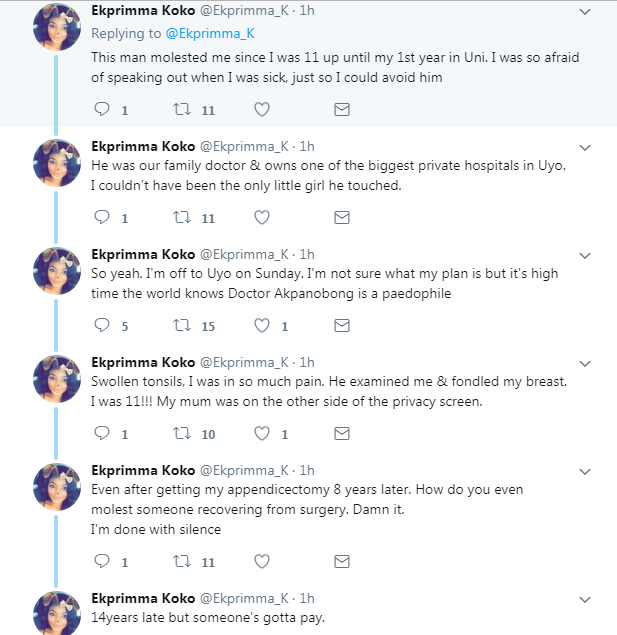This screenshot has width=617, height=635.
Task: Open the 1h timestamp on 'off to Uyo' tweet
Action: click(307, 254)
